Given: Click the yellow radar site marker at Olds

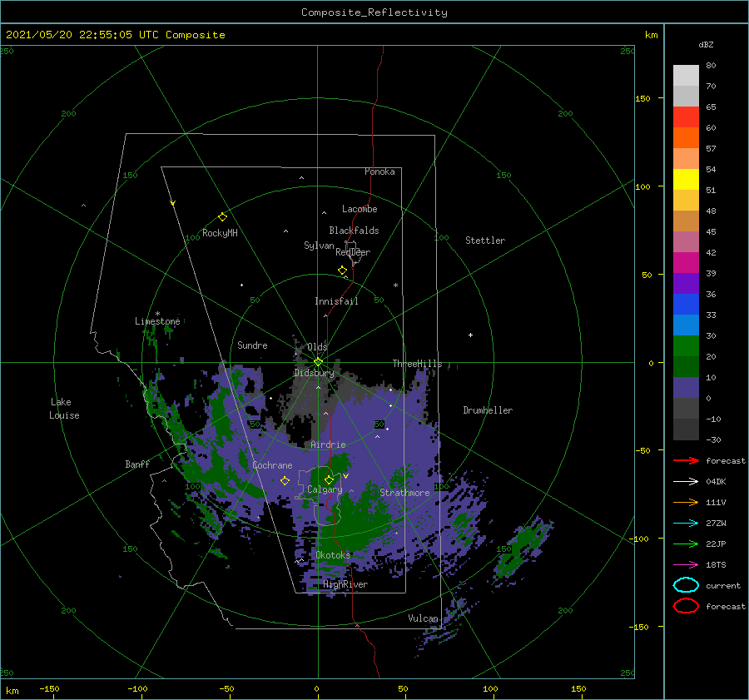Looking at the screenshot, I should 318,362.
